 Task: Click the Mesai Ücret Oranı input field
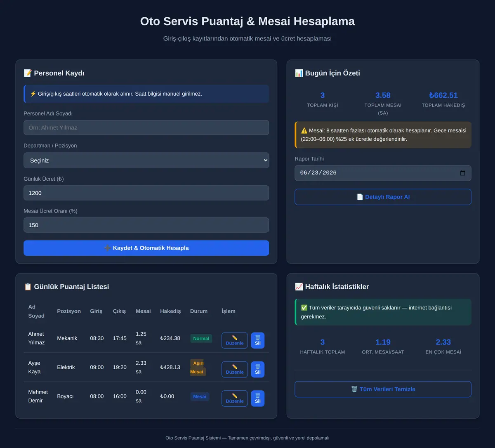(146, 225)
